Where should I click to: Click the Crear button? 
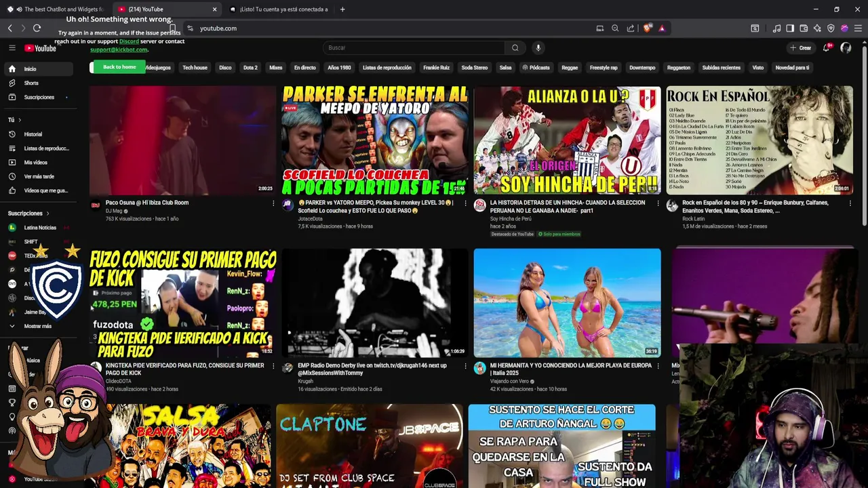tap(800, 48)
